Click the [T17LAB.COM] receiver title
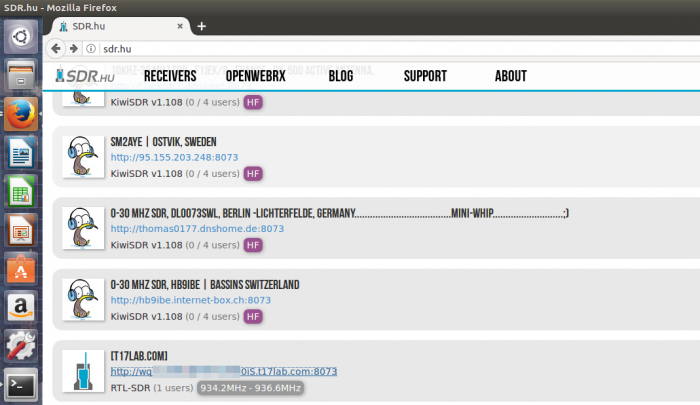The width and height of the screenshot is (700, 405). 139,356
